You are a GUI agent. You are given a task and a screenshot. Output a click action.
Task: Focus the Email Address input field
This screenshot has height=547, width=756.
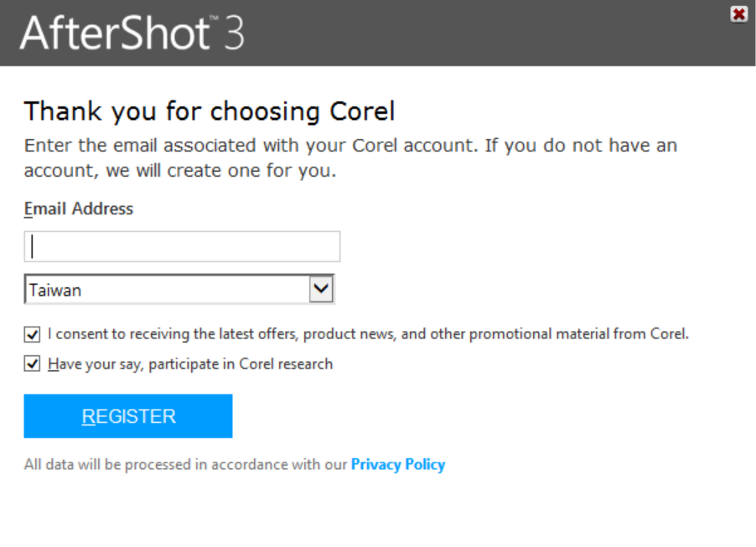182,247
